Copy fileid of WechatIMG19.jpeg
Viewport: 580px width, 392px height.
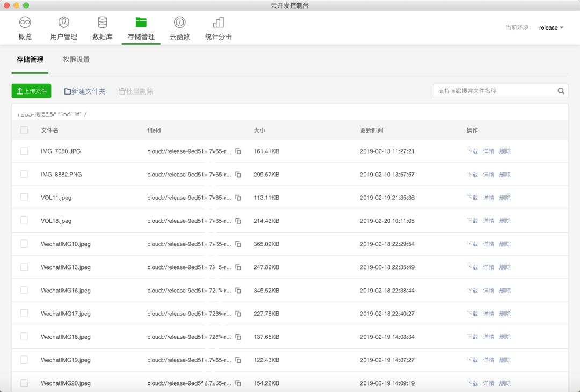pos(238,360)
